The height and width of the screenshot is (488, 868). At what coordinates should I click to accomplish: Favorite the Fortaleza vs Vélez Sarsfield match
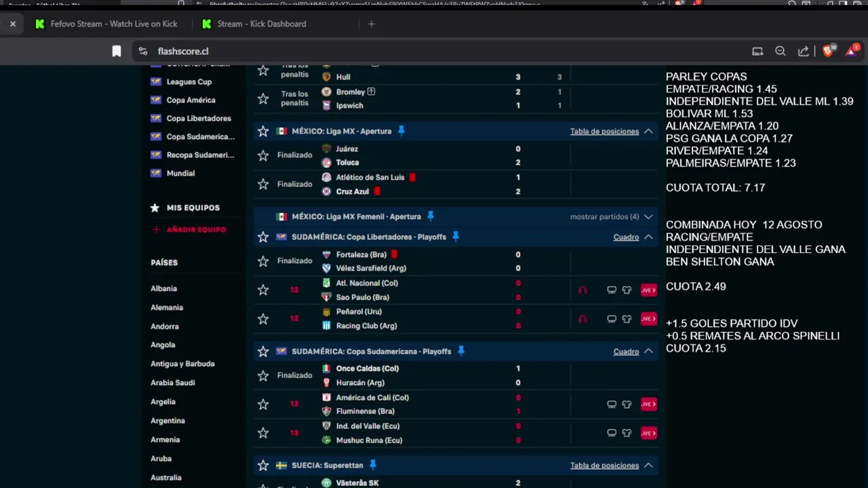pyautogui.click(x=263, y=261)
